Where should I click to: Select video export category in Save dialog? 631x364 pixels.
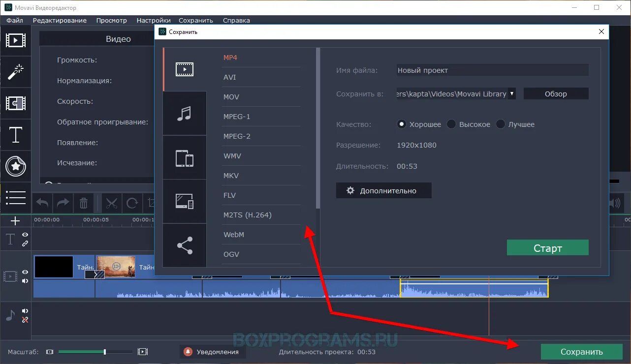185,69
